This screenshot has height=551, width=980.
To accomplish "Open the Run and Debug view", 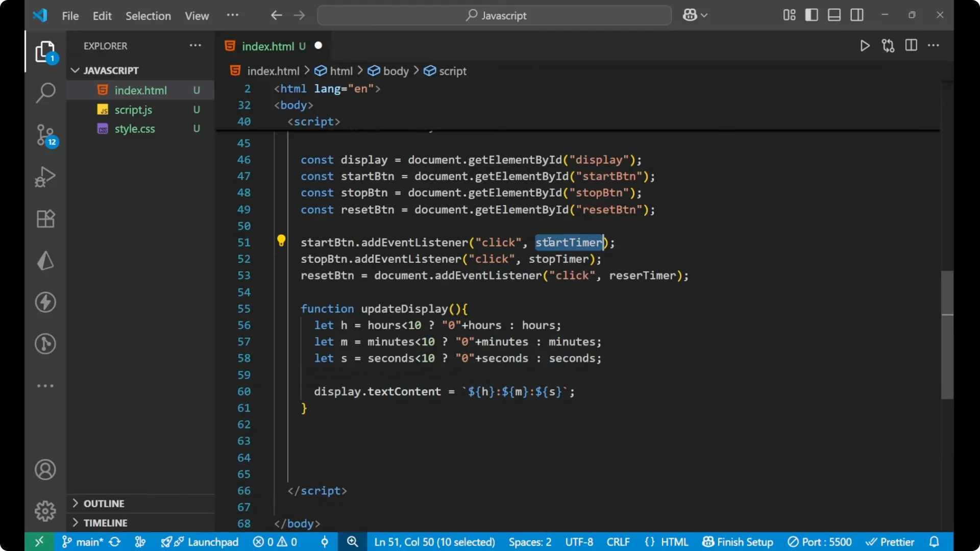I will tap(45, 177).
